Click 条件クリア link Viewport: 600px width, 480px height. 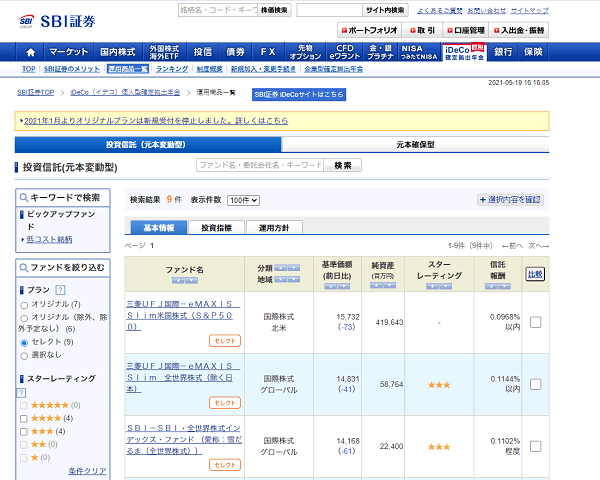point(87,471)
